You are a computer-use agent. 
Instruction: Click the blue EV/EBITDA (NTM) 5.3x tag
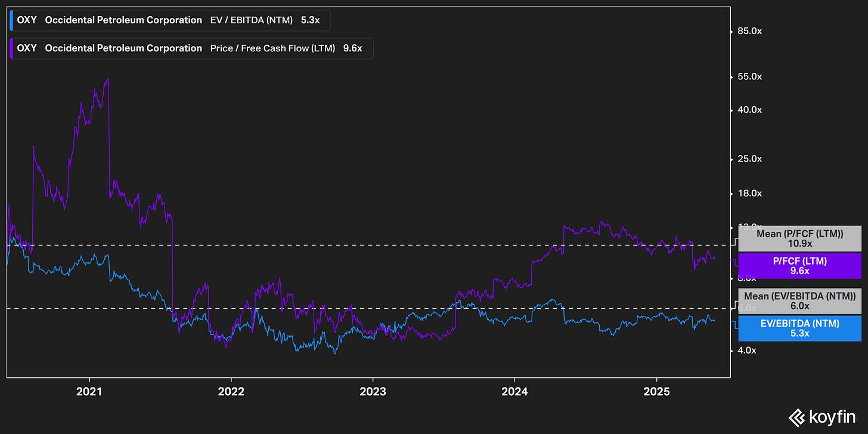(x=800, y=328)
